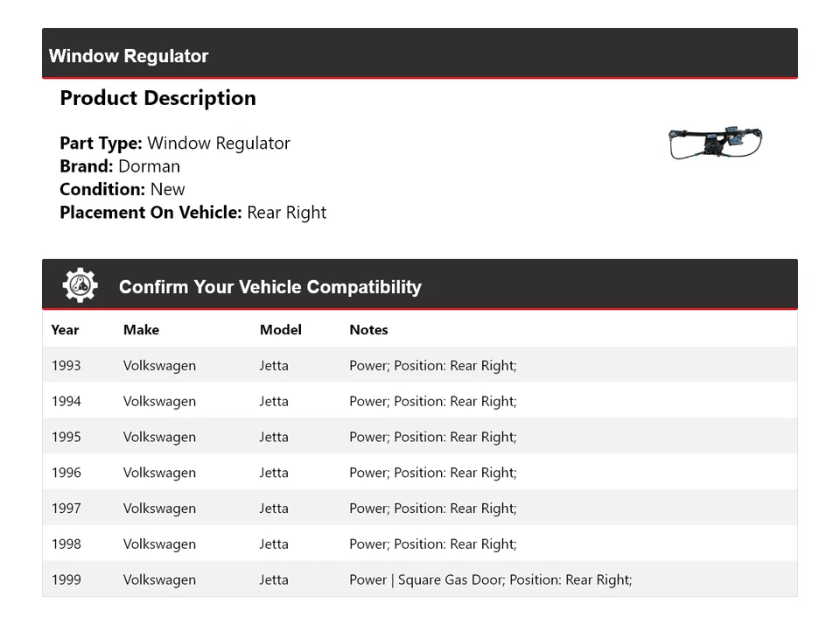
Task: Click the Part Type: Window Regulator line
Action: tap(175, 144)
